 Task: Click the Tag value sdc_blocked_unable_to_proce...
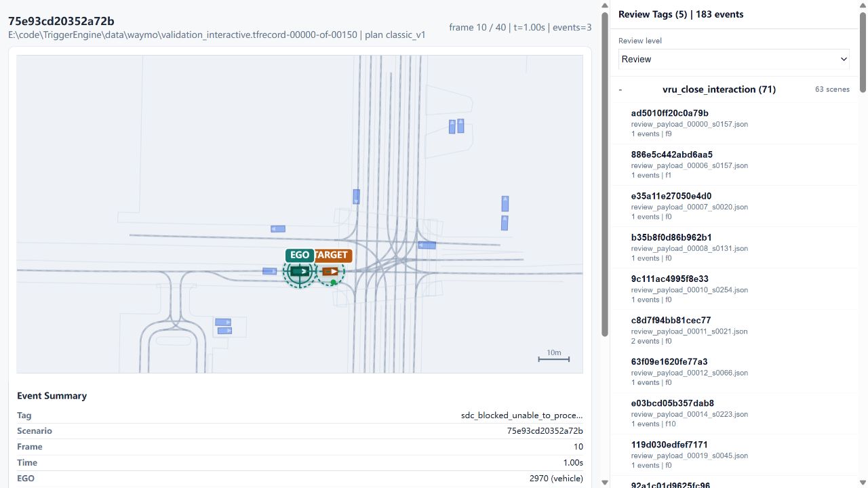coord(521,415)
